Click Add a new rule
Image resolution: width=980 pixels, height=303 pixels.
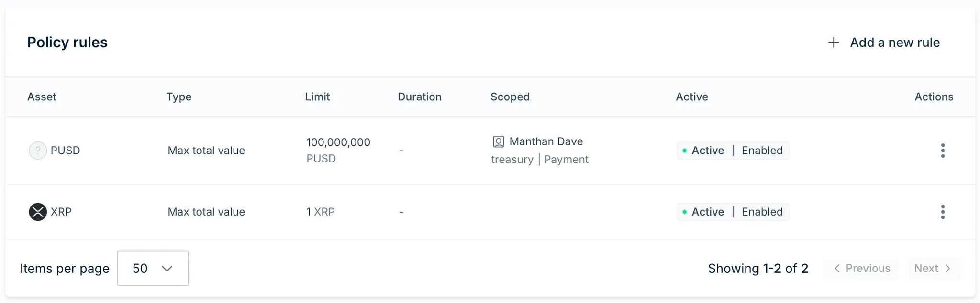pos(894,43)
